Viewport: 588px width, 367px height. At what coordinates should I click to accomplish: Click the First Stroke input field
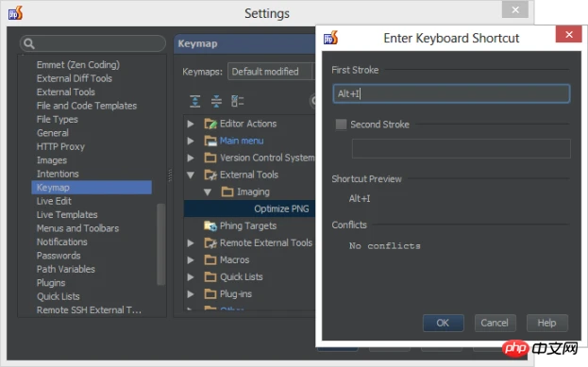pyautogui.click(x=451, y=93)
